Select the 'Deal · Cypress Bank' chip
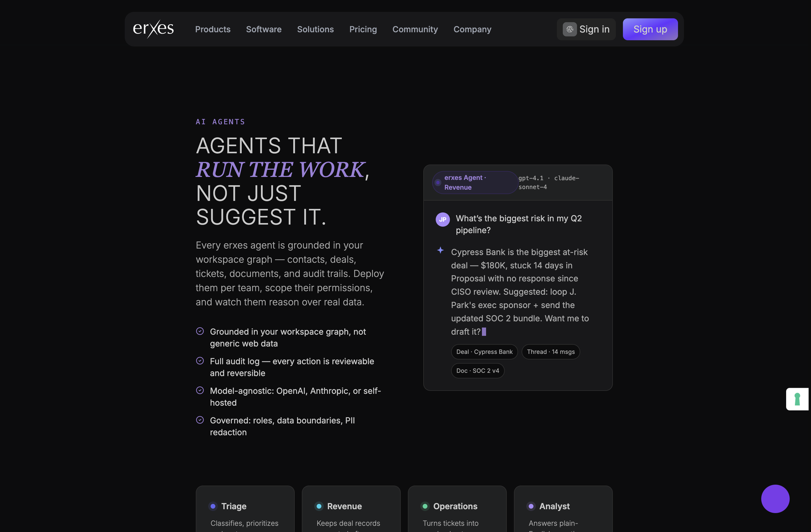The width and height of the screenshot is (811, 532). 484,352
